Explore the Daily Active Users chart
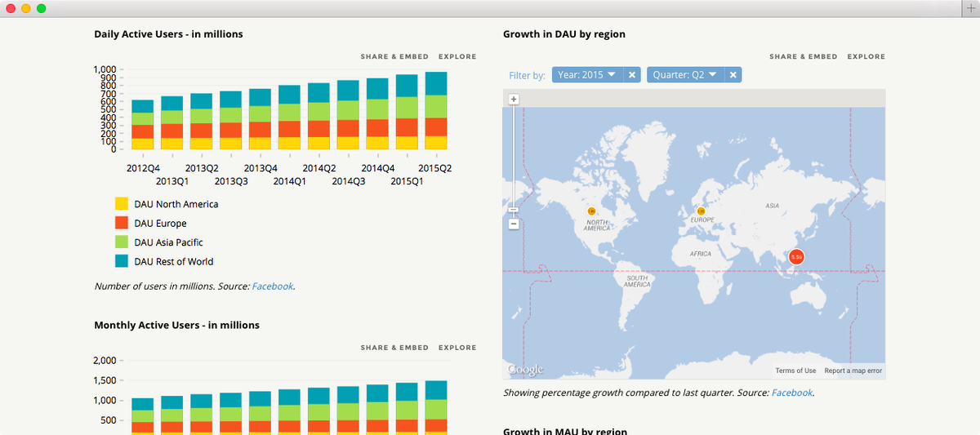Image resolution: width=980 pixels, height=435 pixels. coord(457,57)
